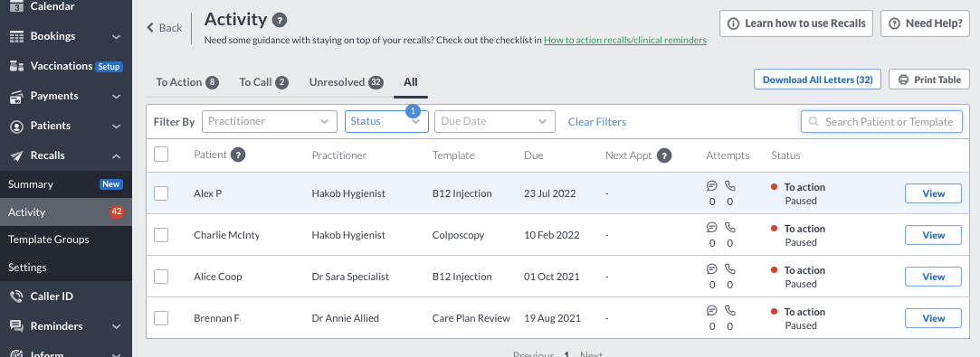Viewport: 980px width, 357px height.
Task: Click the Caller ID phone icon
Action: 17,296
